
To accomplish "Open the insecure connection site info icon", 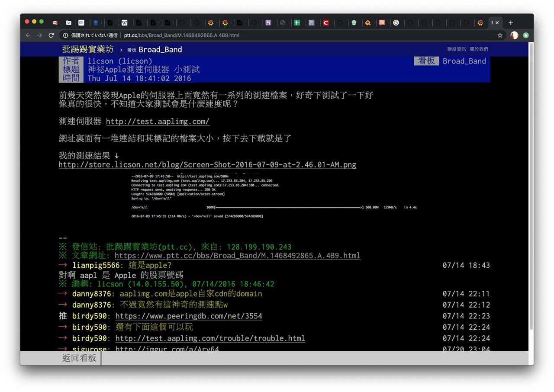I will pyautogui.click(x=66, y=35).
